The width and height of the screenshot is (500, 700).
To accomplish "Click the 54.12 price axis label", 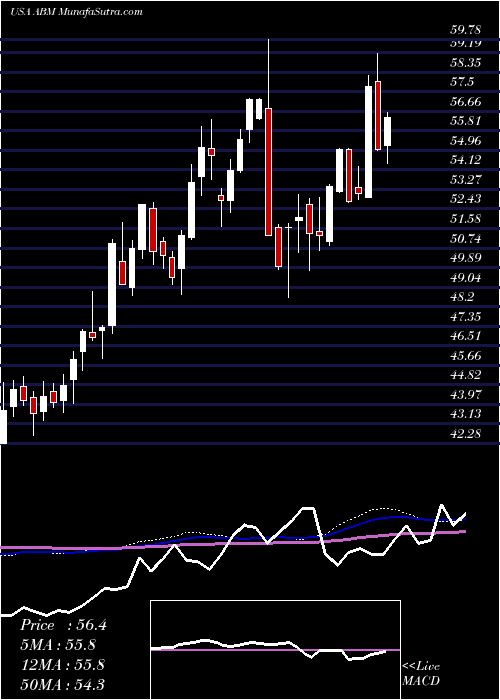I will tap(466, 160).
